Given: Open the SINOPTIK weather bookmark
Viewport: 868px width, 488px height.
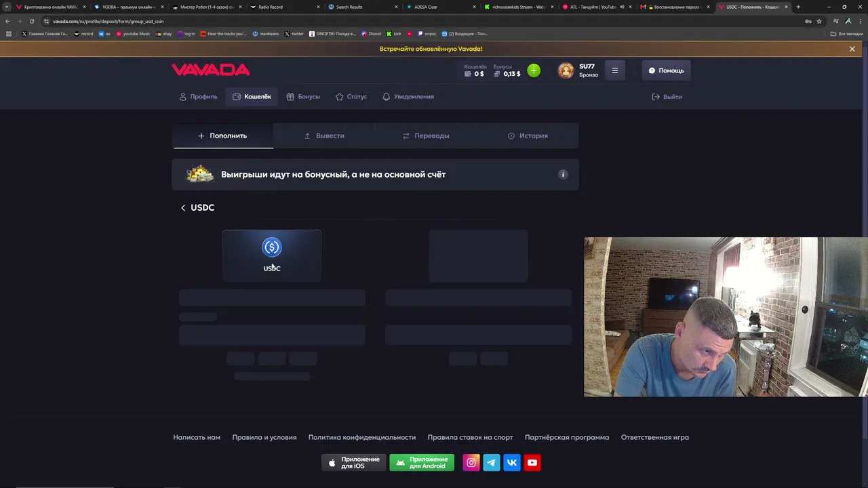Looking at the screenshot, I should (332, 34).
